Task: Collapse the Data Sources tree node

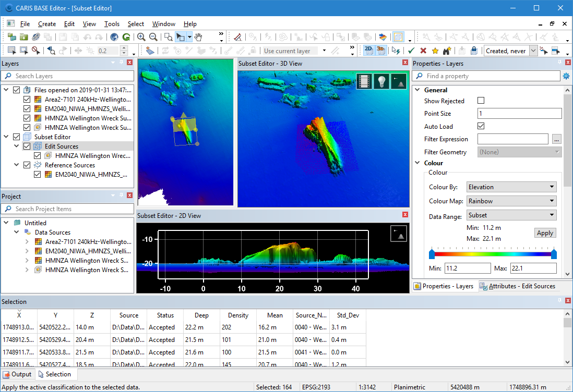Action: click(x=17, y=232)
